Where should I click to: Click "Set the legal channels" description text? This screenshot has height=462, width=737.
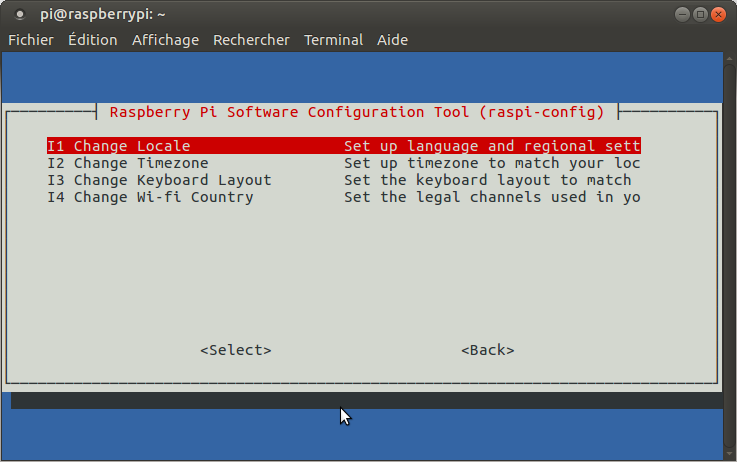(x=491, y=197)
